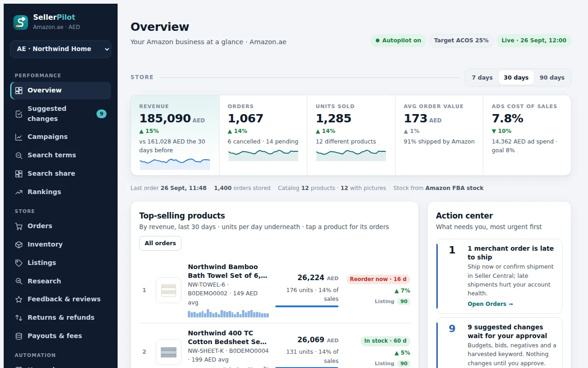Open the AE · Northwind Home store dropdown
Screen dimensions: 588x368
[x=61, y=49]
